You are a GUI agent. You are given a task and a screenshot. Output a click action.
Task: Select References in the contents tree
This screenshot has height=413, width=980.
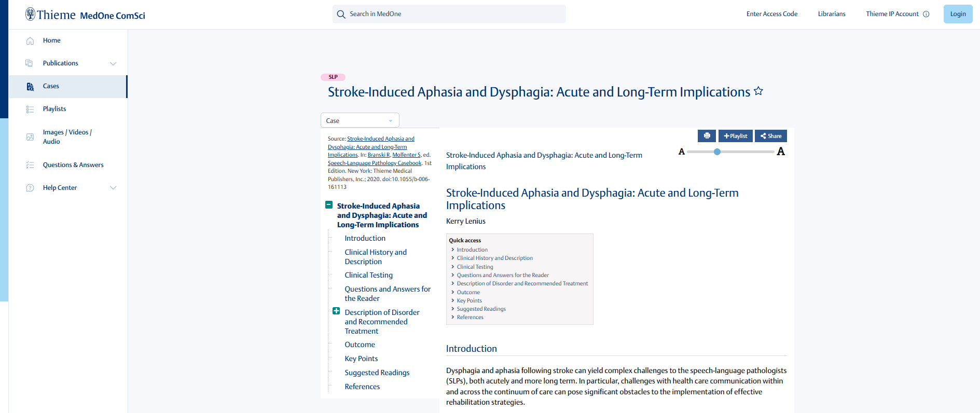[x=363, y=387]
